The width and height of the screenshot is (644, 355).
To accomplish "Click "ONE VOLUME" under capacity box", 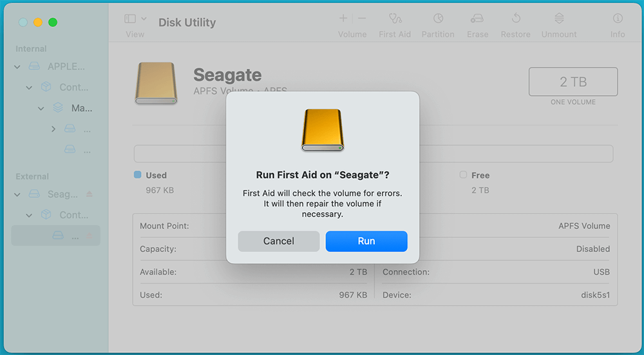I will point(573,102).
